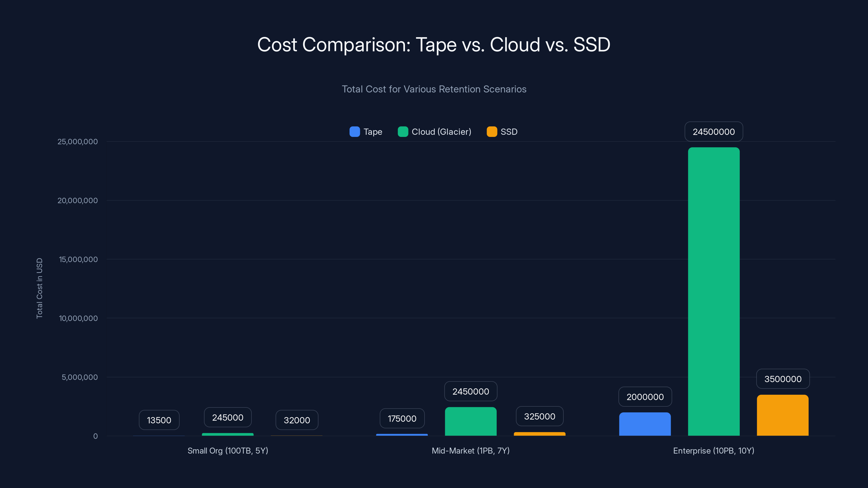Click the Enterprise (10PB, 10Y) axis label
This screenshot has width=868, height=488.
pos(713,451)
